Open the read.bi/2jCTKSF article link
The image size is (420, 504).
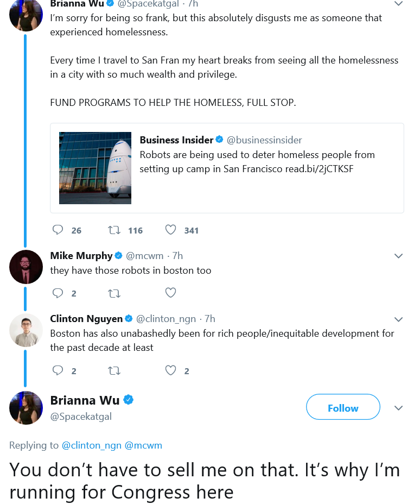[320, 169]
